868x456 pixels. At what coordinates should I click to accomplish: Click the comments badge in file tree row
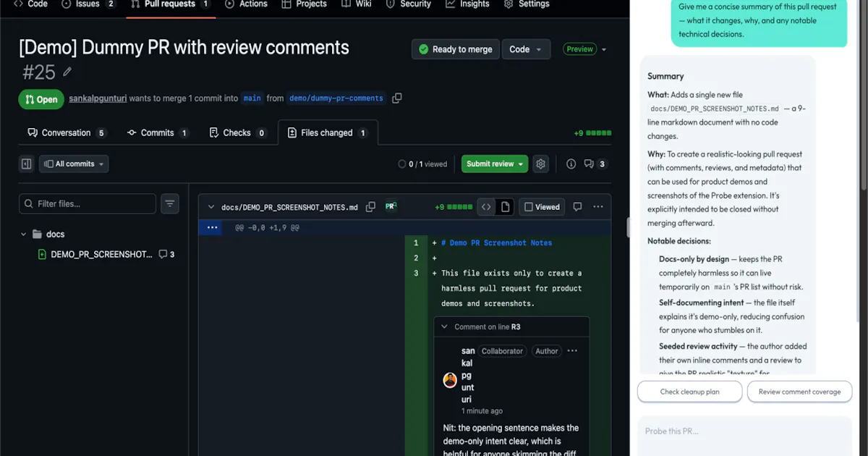click(166, 255)
